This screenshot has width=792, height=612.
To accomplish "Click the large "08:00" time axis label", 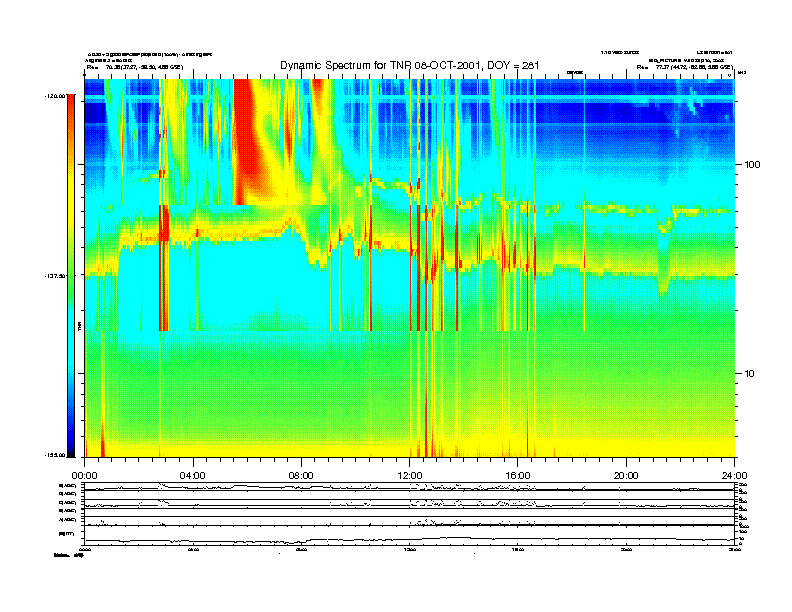I will pyautogui.click(x=301, y=476).
